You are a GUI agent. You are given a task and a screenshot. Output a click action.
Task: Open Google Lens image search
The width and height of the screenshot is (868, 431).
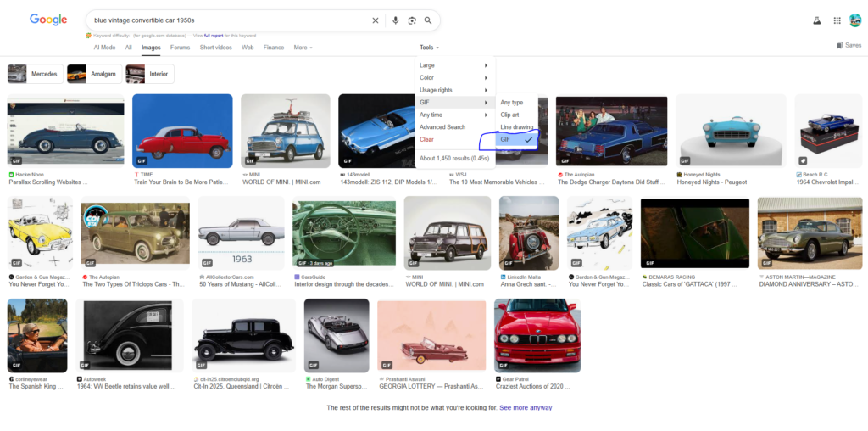pos(412,20)
